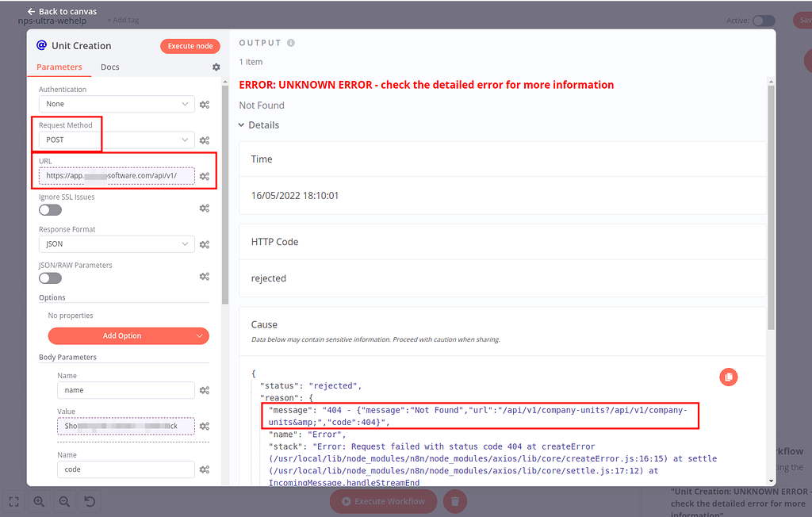Open expression options gear beside the URL field

click(x=204, y=174)
